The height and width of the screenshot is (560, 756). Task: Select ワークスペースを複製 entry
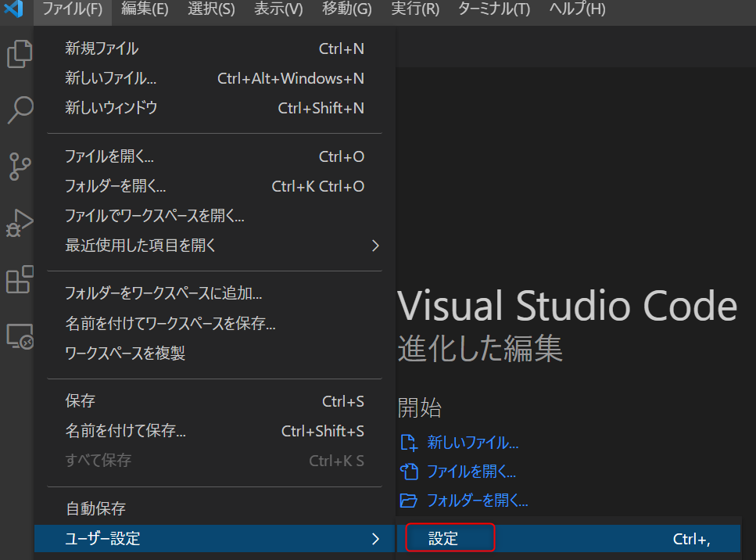214,353
